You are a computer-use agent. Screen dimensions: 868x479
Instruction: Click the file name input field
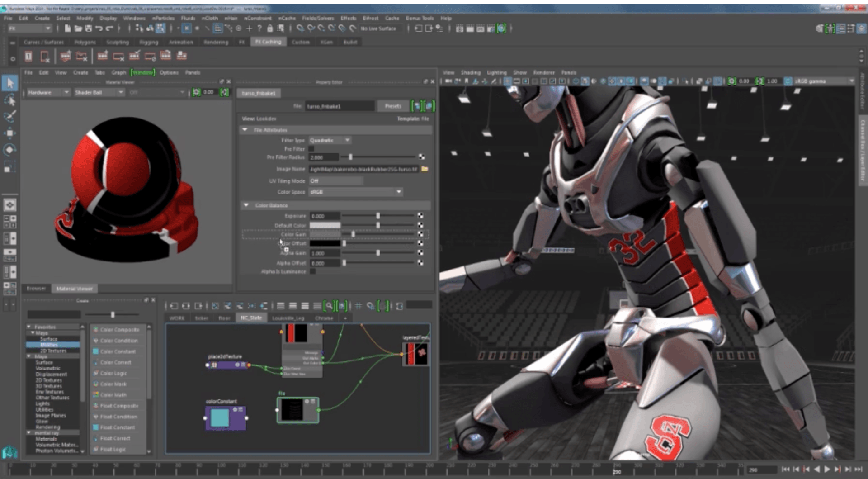(339, 106)
